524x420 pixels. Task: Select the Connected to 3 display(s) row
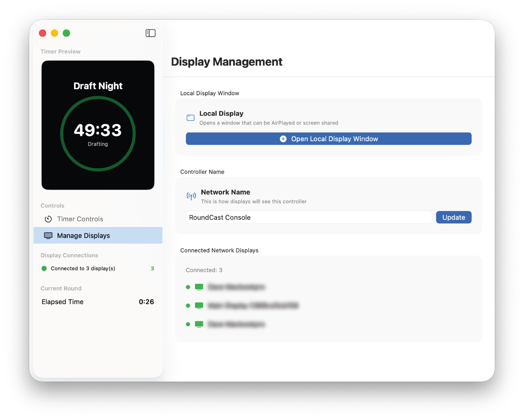83,268
